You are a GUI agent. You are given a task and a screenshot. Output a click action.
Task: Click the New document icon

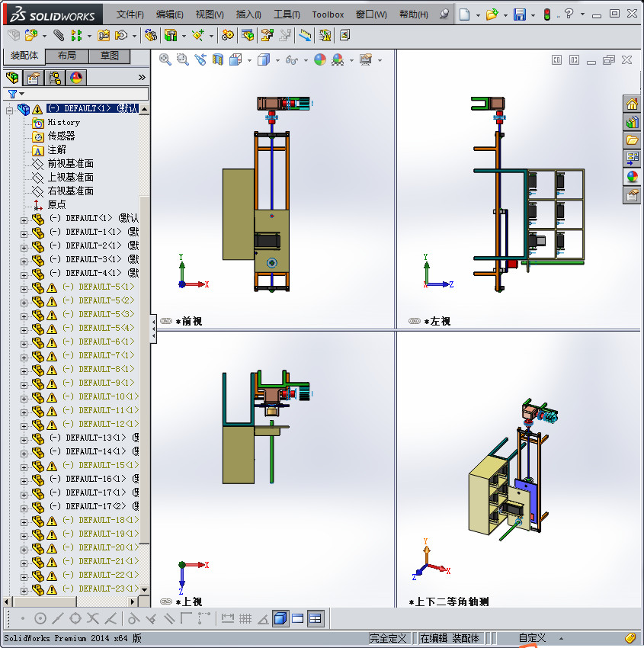[465, 14]
